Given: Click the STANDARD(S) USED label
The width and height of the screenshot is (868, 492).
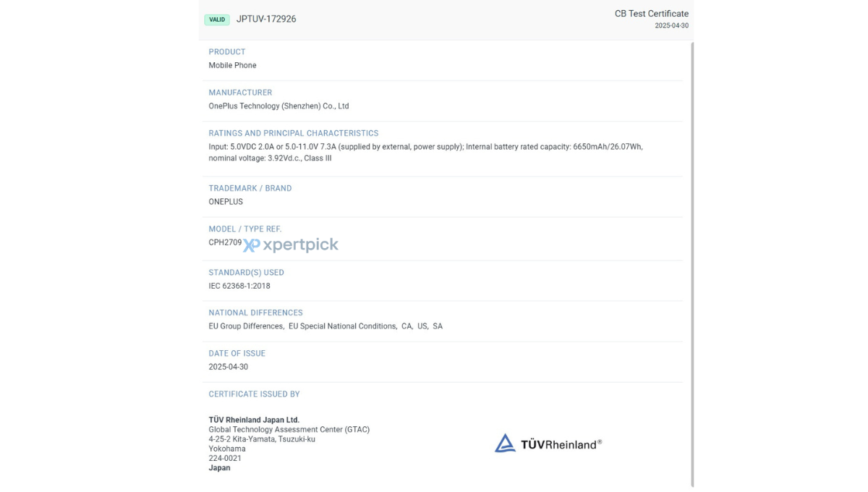Looking at the screenshot, I should (x=246, y=273).
